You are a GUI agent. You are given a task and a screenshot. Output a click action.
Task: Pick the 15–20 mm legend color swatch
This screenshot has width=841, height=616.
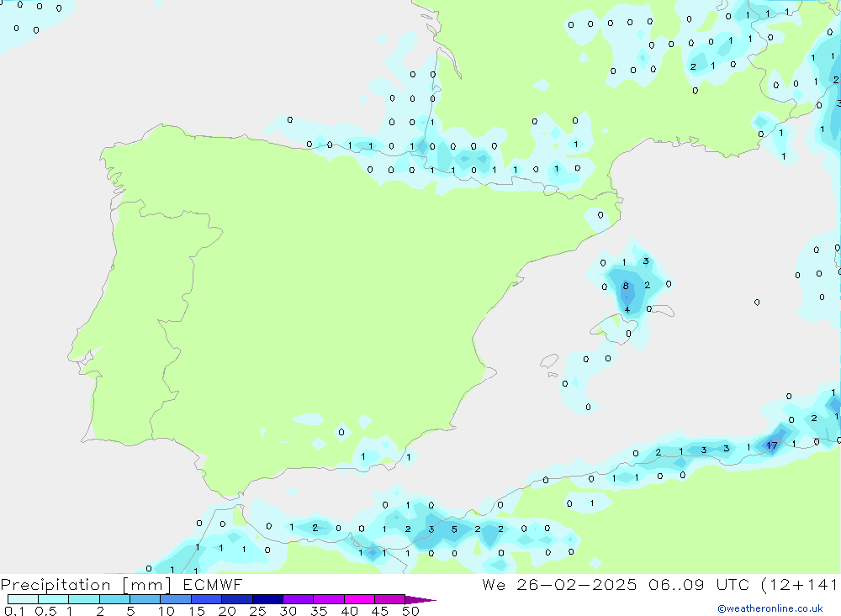tap(207, 599)
